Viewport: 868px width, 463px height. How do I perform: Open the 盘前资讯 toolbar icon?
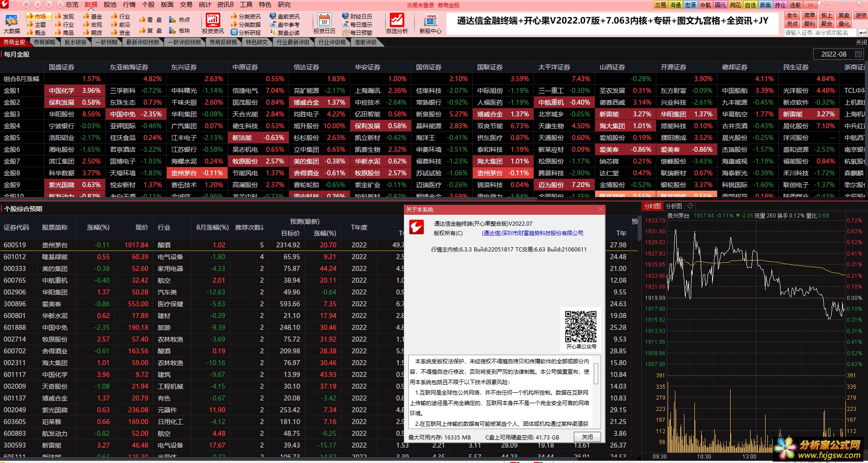click(x=285, y=16)
